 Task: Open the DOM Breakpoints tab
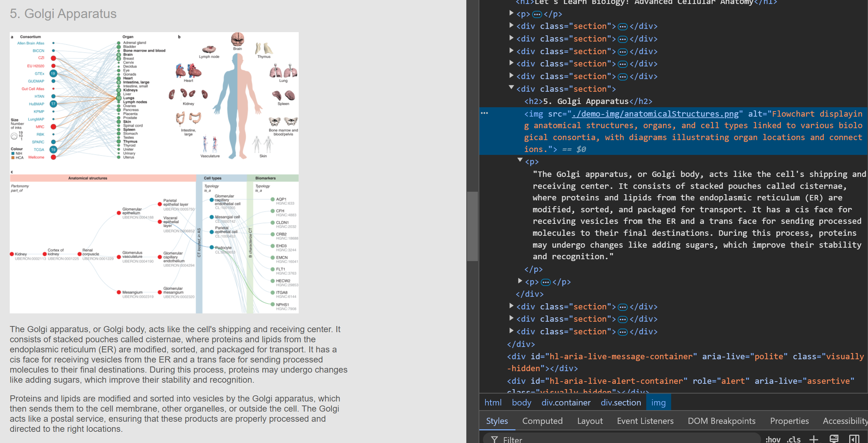[x=721, y=421]
